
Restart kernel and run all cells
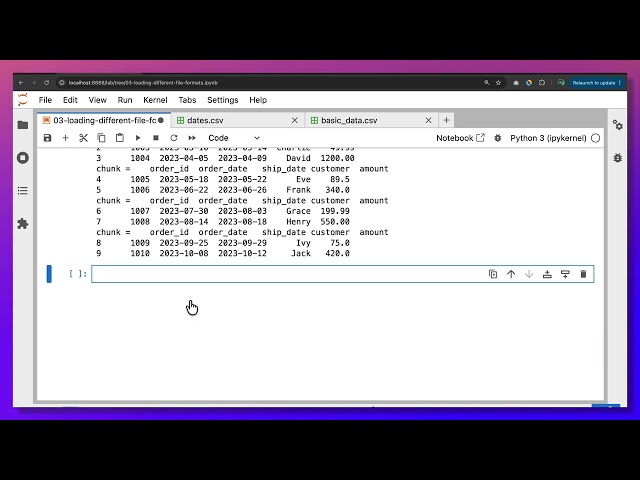(192, 138)
